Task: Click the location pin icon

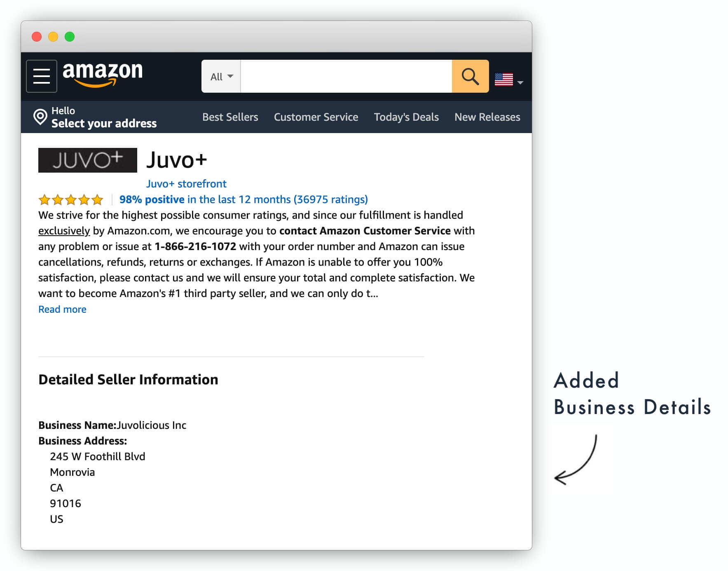Action: point(40,117)
